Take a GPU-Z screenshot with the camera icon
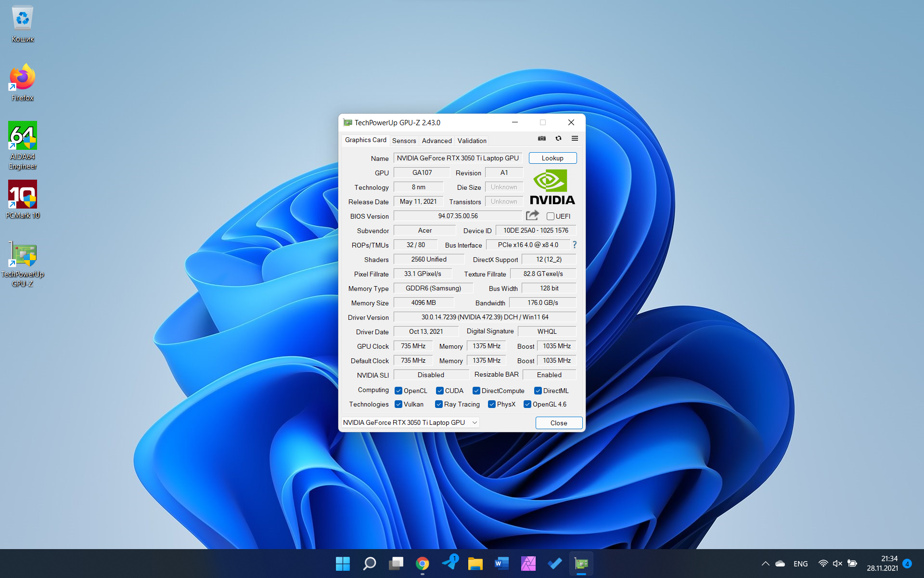Viewport: 924px width, 578px height. pyautogui.click(x=542, y=139)
